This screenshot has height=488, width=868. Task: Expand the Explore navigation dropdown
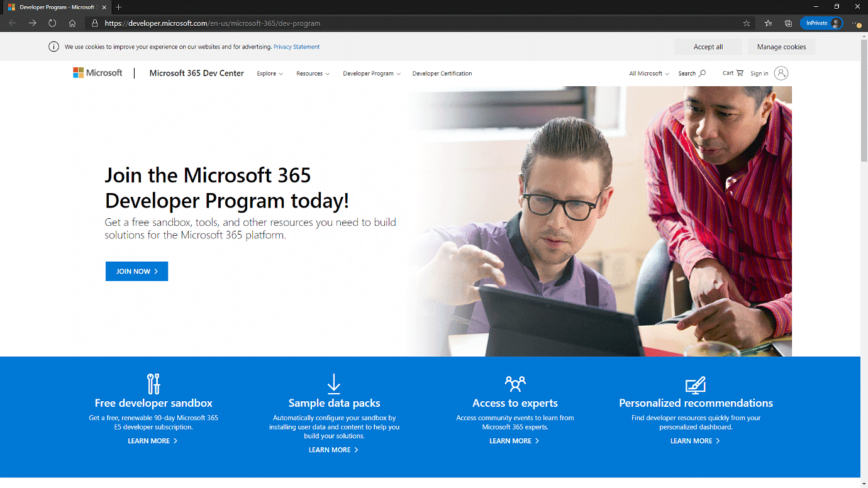click(269, 73)
